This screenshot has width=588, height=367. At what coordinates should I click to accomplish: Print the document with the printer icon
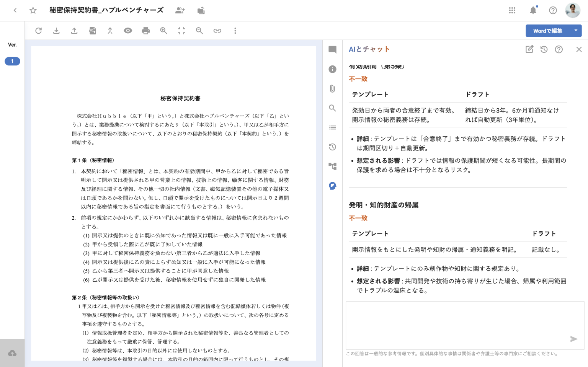point(146,31)
